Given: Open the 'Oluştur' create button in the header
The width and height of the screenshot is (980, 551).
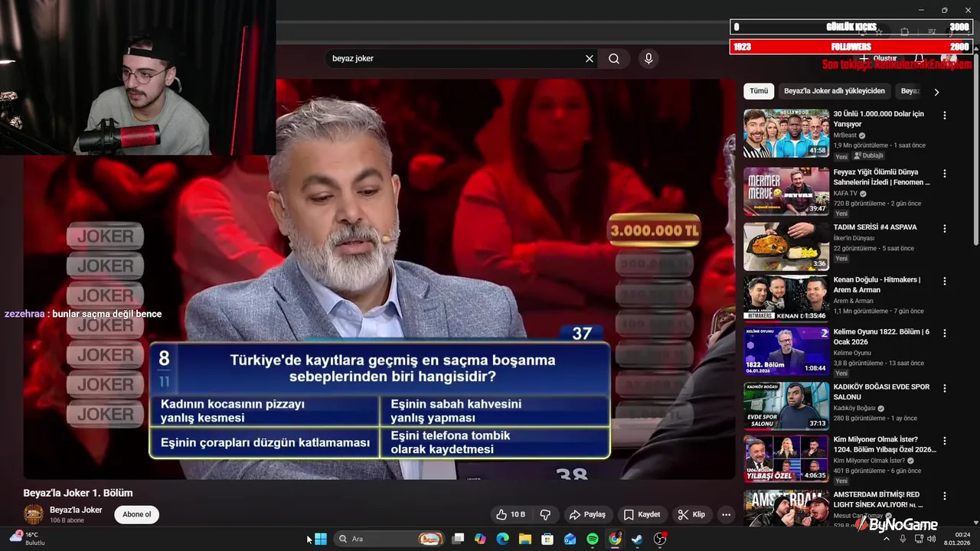Looking at the screenshot, I should [878, 59].
